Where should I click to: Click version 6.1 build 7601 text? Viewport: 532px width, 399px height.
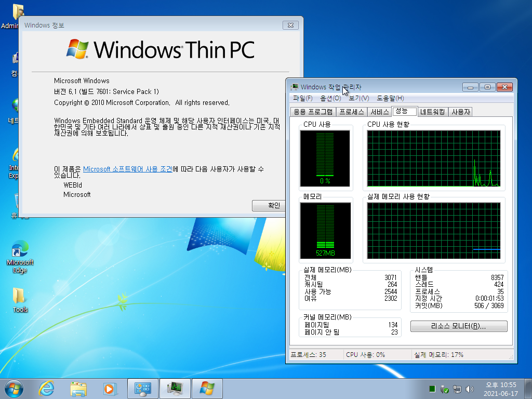(x=106, y=91)
